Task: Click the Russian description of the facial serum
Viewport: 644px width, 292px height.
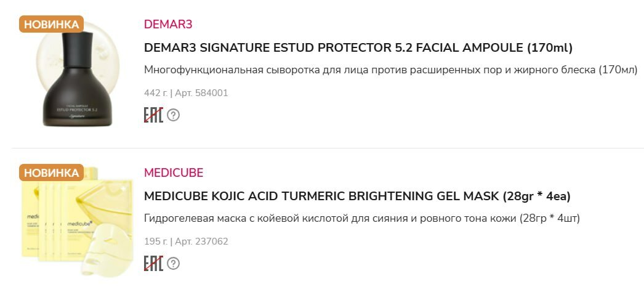Action: (390, 70)
